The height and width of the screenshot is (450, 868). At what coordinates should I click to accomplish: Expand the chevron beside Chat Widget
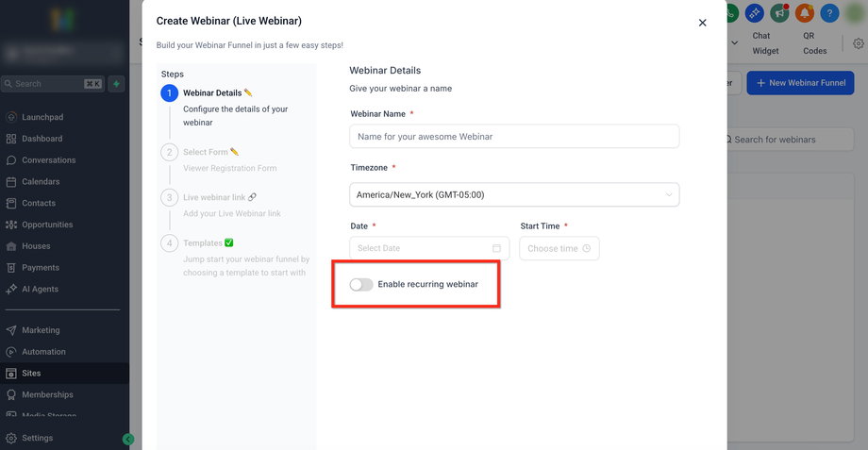[734, 42]
